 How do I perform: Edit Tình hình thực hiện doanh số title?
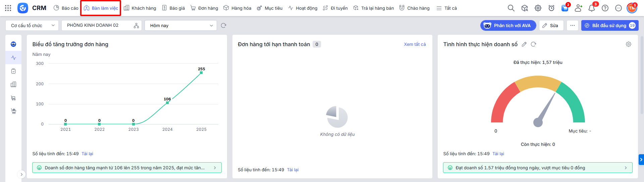click(x=524, y=44)
